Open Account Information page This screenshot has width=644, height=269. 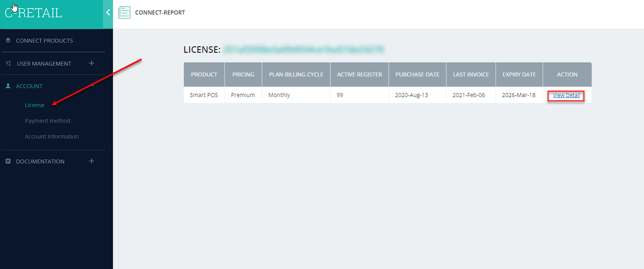pos(52,137)
